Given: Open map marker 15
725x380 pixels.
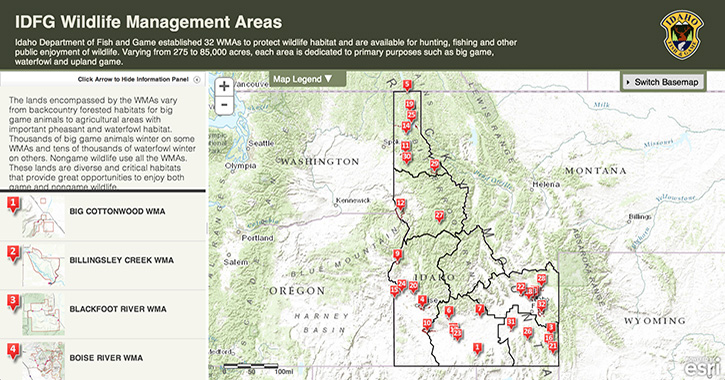Looking at the screenshot, I should [x=394, y=291].
